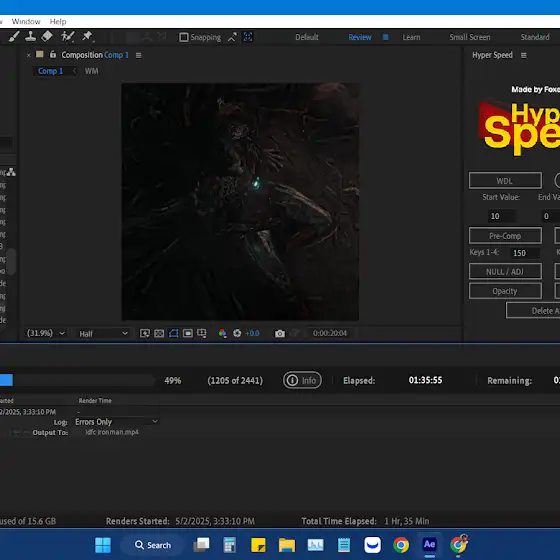560x560 pixels.
Task: Click the NULL / ADJ button
Action: pos(505,272)
